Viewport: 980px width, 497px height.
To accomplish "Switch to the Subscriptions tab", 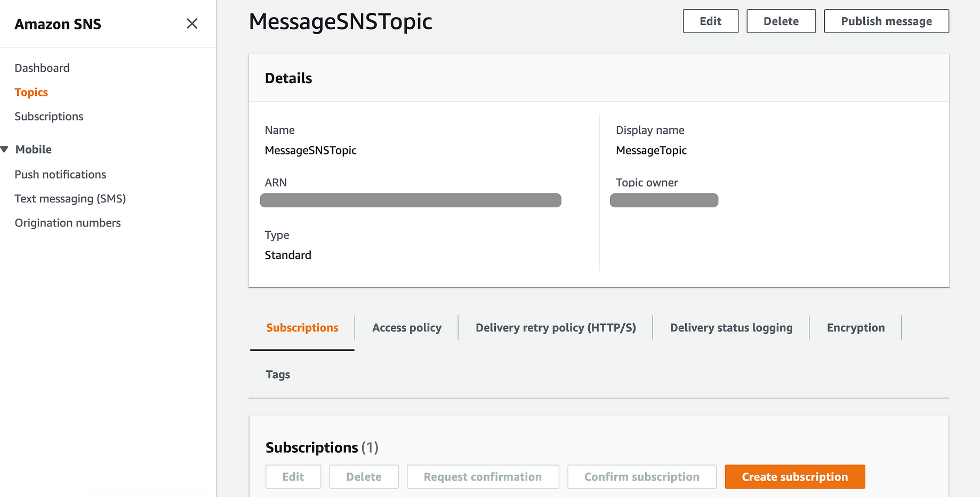I will [x=302, y=328].
